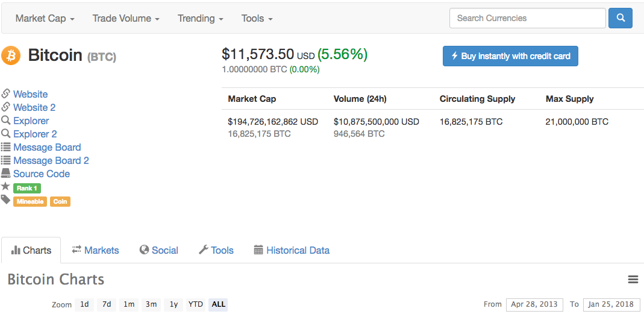Expand the Tools dropdown in navbar
Screen dimensions: 644x314
[x=257, y=19]
